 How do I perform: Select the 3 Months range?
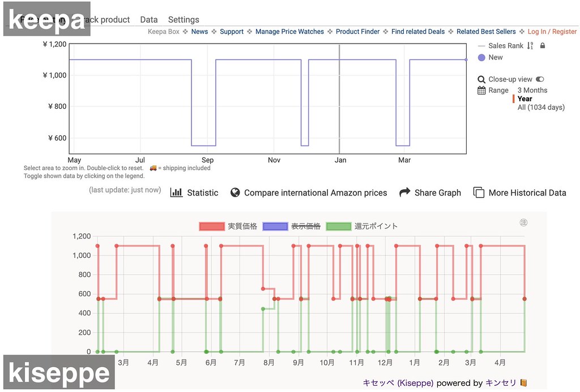(x=532, y=90)
